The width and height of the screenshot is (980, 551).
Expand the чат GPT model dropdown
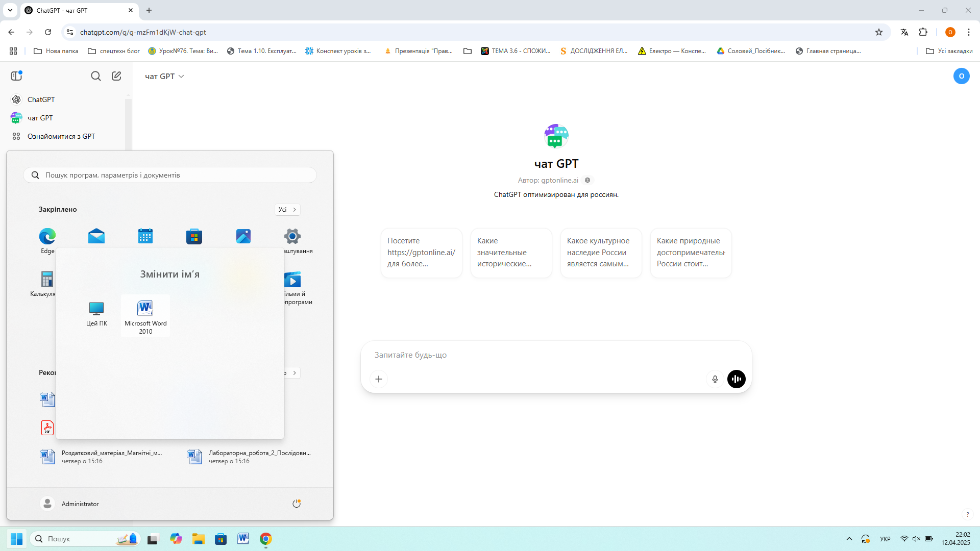click(x=164, y=76)
